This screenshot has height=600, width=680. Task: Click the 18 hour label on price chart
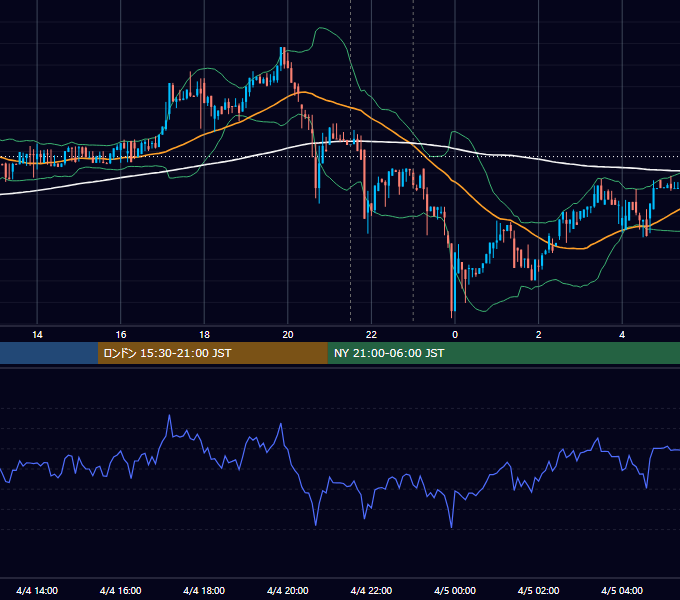(204, 335)
